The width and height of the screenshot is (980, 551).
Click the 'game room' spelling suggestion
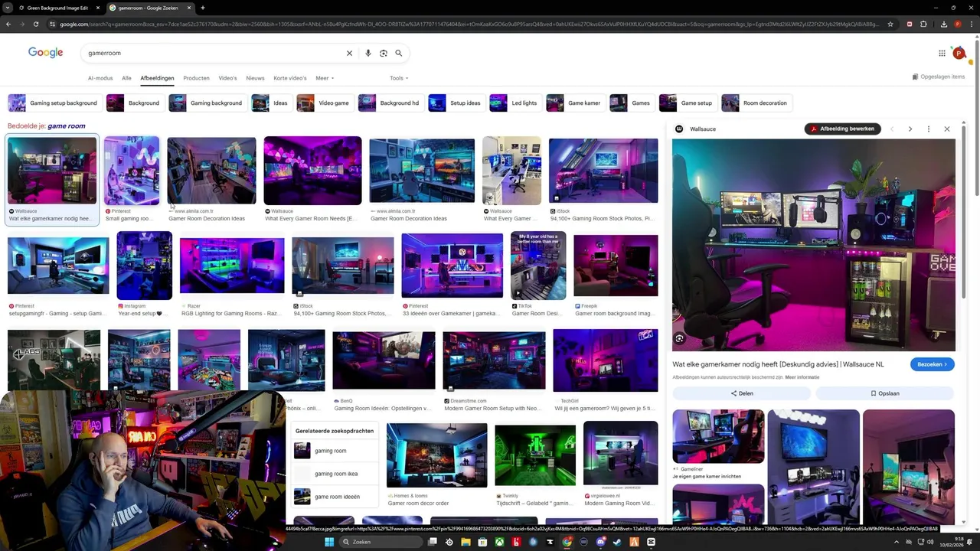[67, 126]
